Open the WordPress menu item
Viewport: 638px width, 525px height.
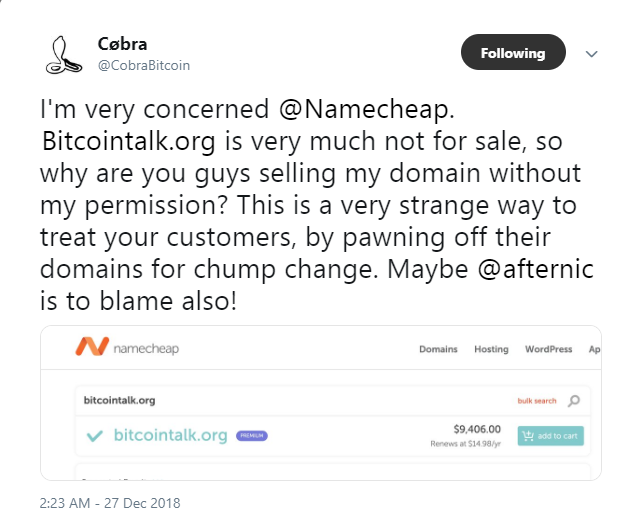pyautogui.click(x=548, y=349)
